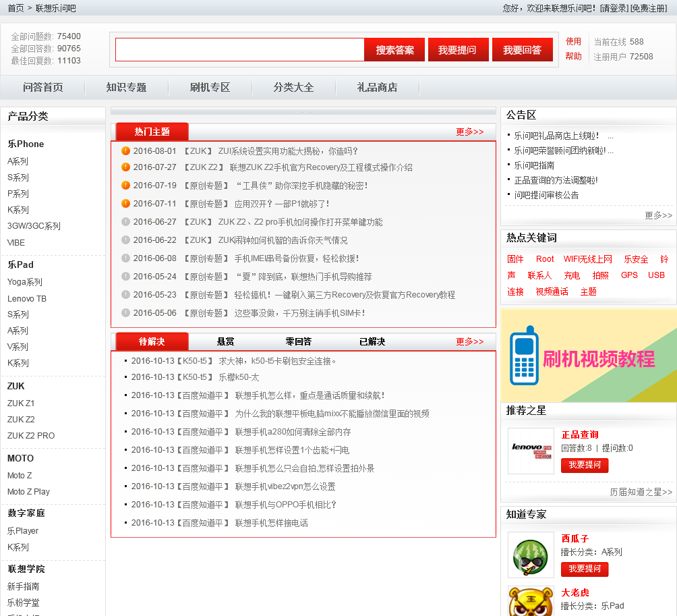
Task: Click the 视频通话 hot keyword
Action: [x=552, y=291]
